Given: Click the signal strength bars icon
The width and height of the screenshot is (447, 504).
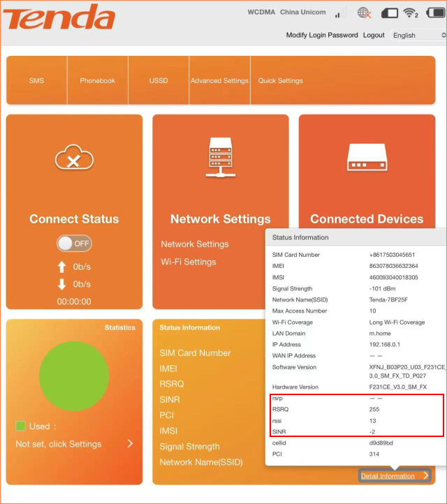Looking at the screenshot, I should pyautogui.click(x=340, y=13).
